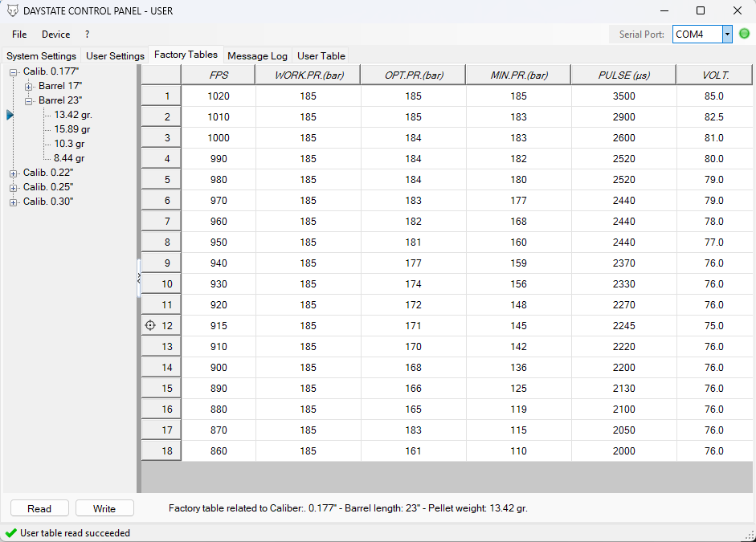The width and height of the screenshot is (756, 542).
Task: Click the FPS cell showing 860
Action: pyautogui.click(x=219, y=451)
